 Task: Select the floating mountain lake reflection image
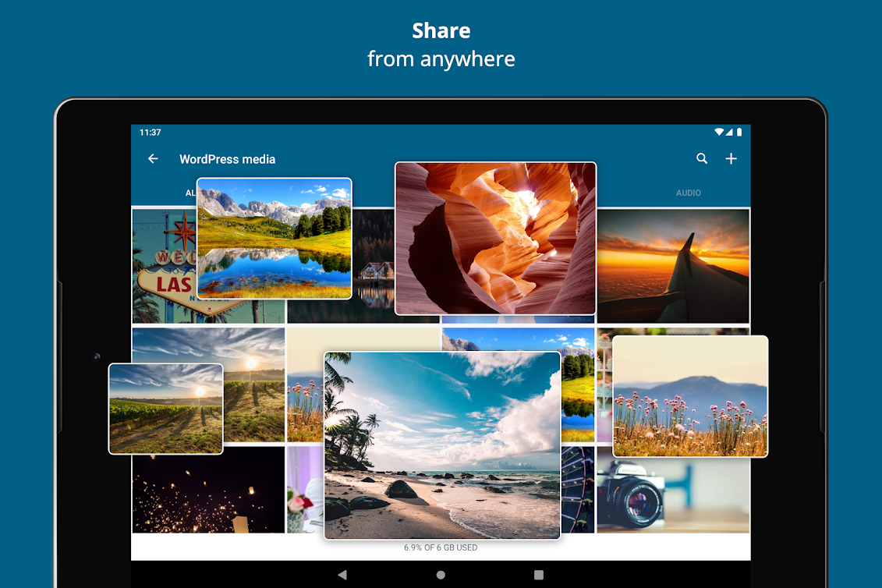click(274, 238)
